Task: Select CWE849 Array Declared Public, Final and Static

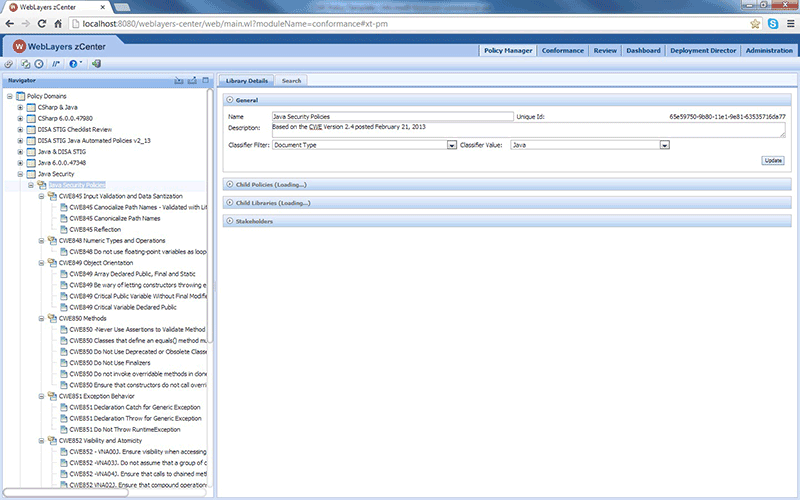Action: tap(132, 274)
